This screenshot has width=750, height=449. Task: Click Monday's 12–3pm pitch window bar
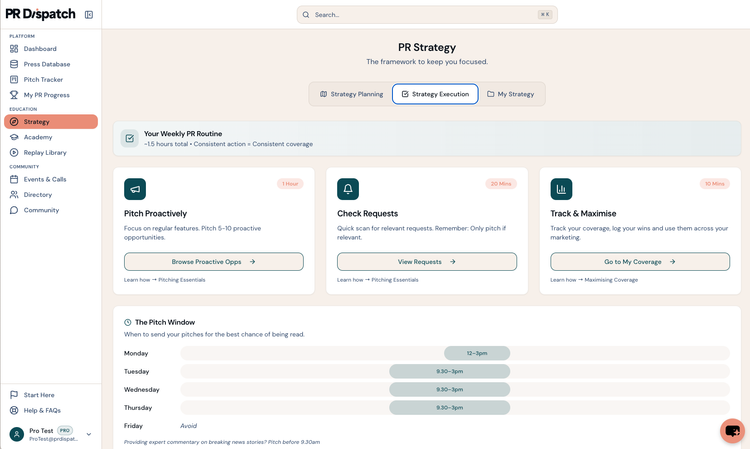click(x=477, y=353)
